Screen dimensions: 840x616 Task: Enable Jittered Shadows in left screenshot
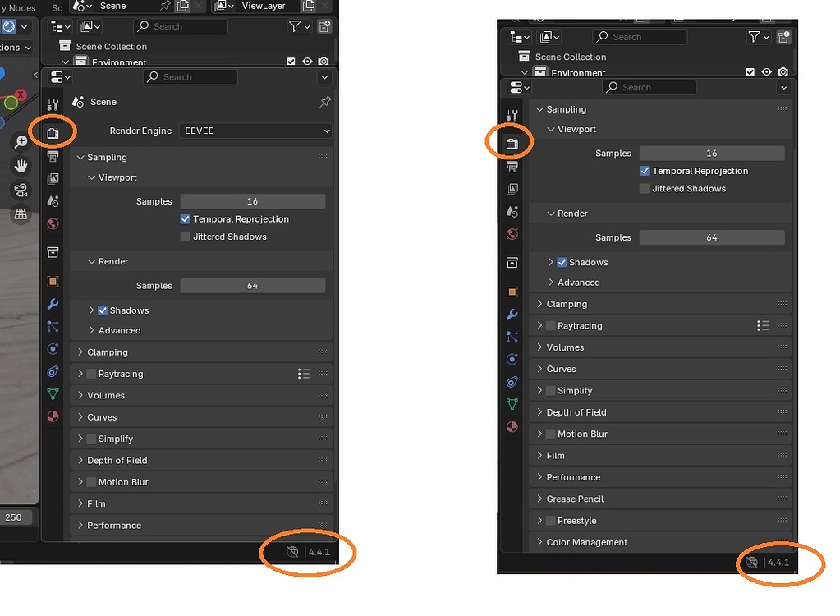pyautogui.click(x=186, y=237)
